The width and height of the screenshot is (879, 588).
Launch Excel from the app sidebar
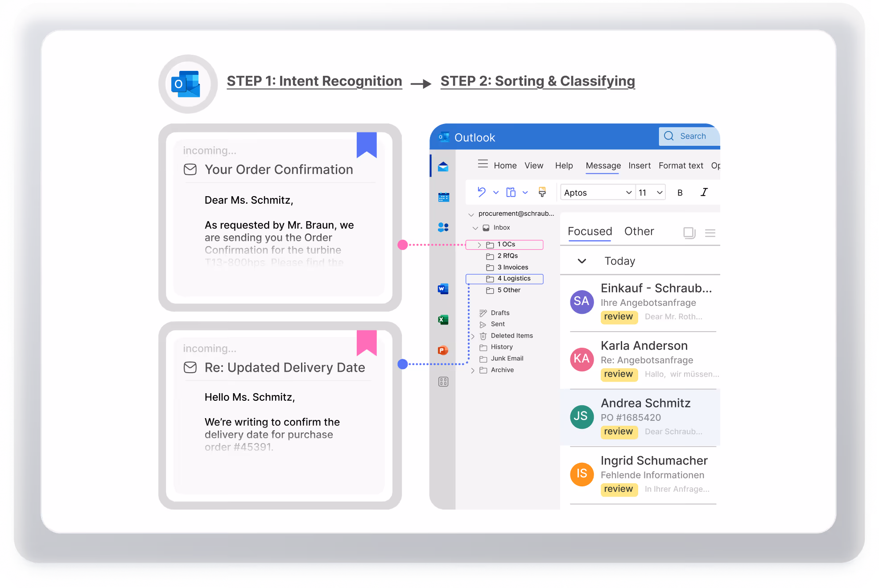tap(443, 320)
